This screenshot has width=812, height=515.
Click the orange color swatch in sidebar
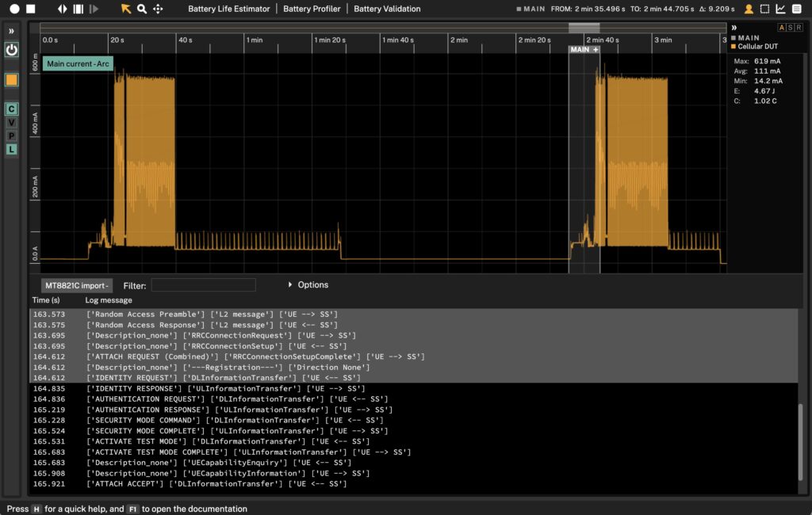click(12, 80)
